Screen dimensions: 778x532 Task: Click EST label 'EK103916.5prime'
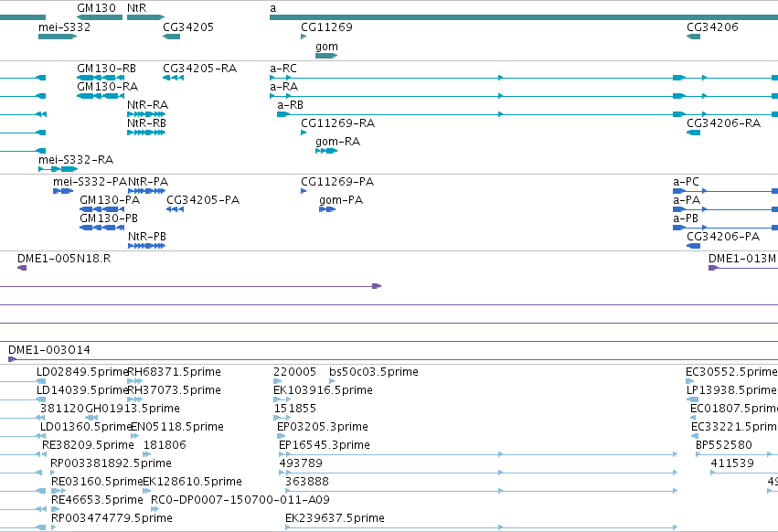[323, 390]
